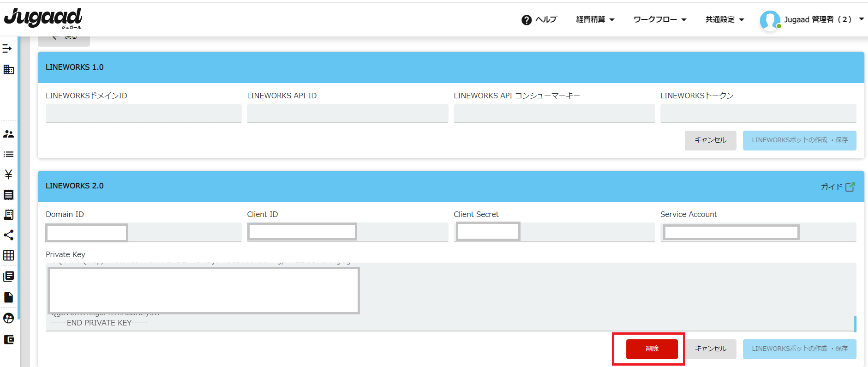Screen dimensions: 868x367
Task: Open the ワークフロー dropdown menu
Action: point(660,19)
